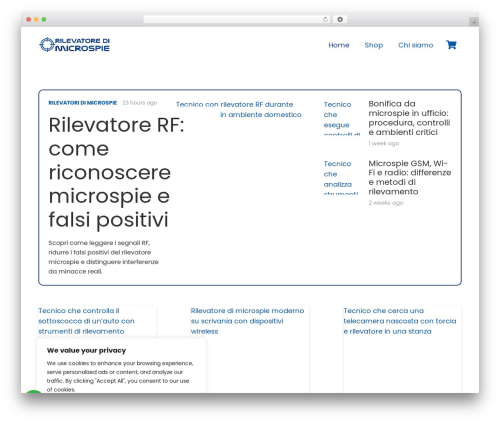Open the shopping cart icon

[x=451, y=45]
